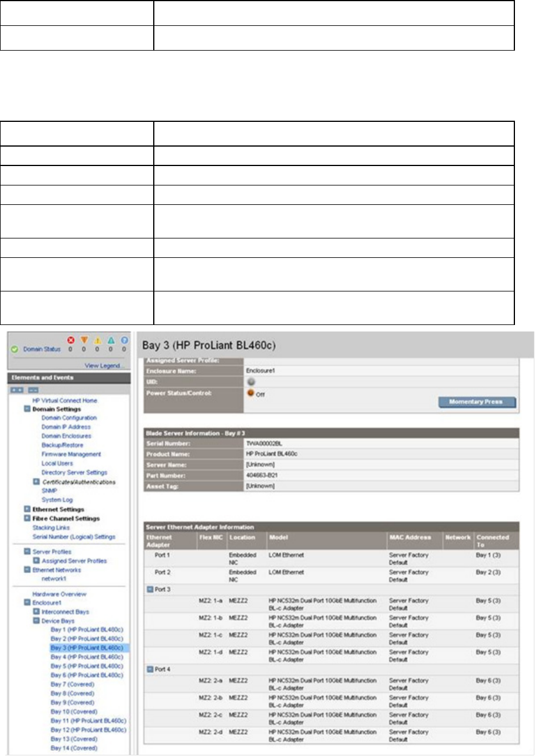The image size is (535, 756).
Task: Collapse the Server Profiles node
Action: (x=27, y=552)
